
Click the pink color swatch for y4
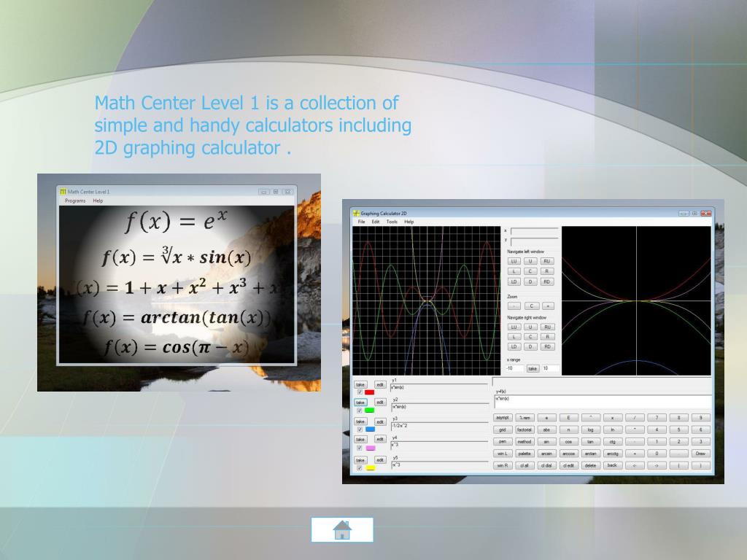370,448
